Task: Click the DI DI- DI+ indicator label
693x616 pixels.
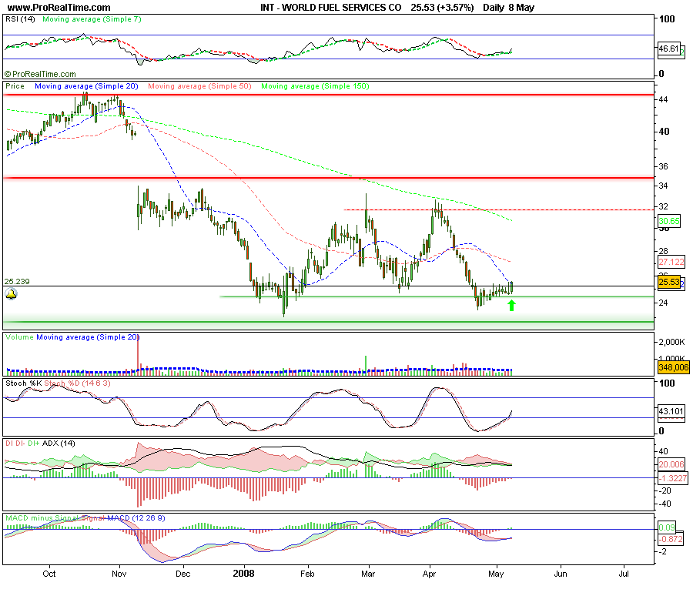Action: click(x=22, y=444)
